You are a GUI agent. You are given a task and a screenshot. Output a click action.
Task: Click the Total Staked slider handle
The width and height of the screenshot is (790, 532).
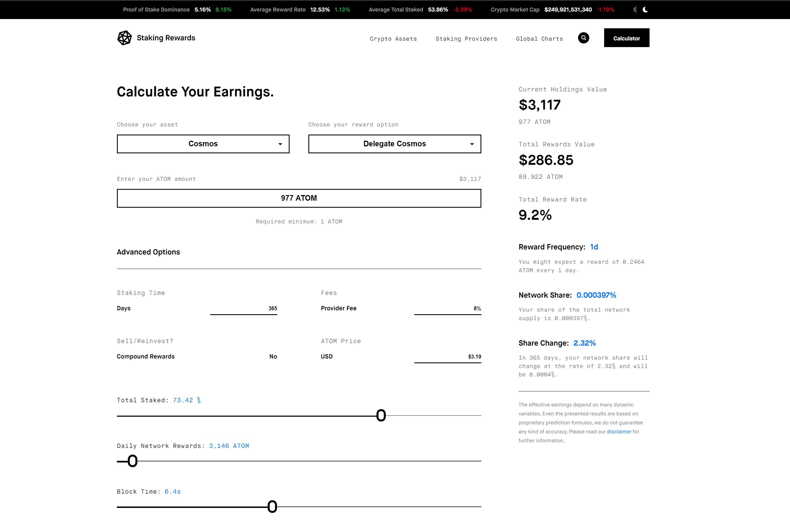point(381,415)
